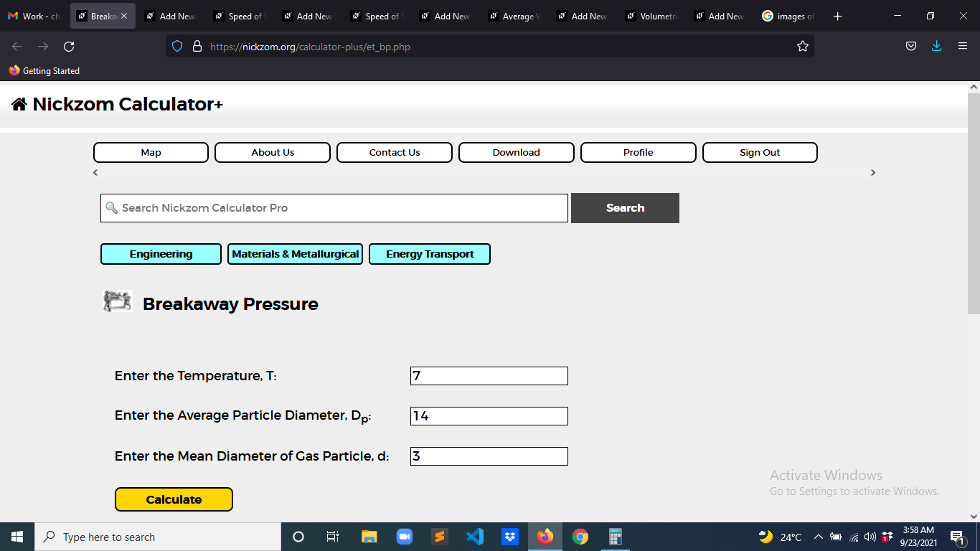Screen dimensions: 980x551
Task: Switch to the Work Gmail tab
Action: 34,16
